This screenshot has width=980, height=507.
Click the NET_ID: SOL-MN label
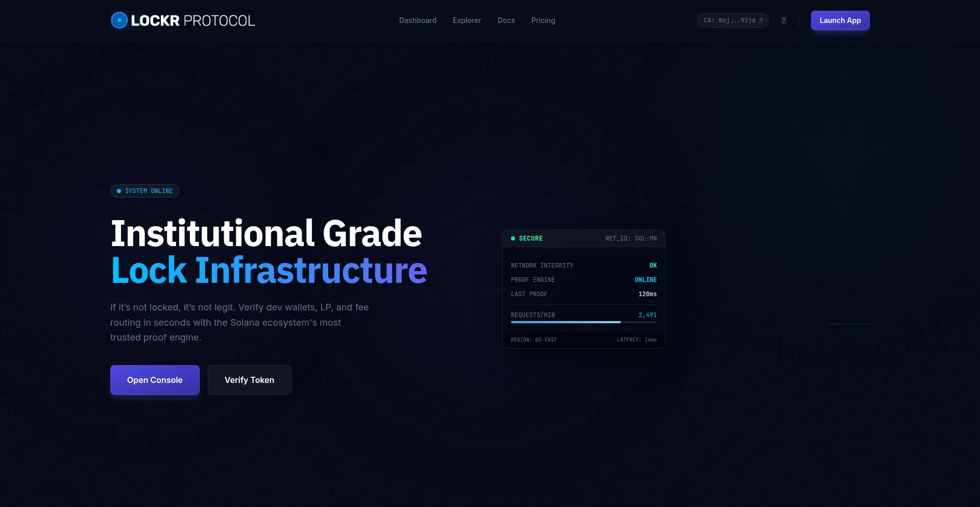[630, 238]
